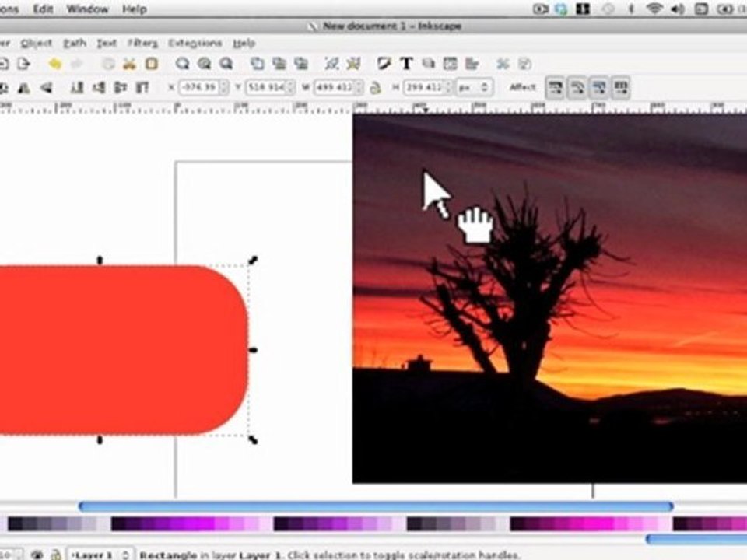The width and height of the screenshot is (747, 560).
Task: Open the Fill and Stroke dialog icon
Action: click(x=384, y=64)
